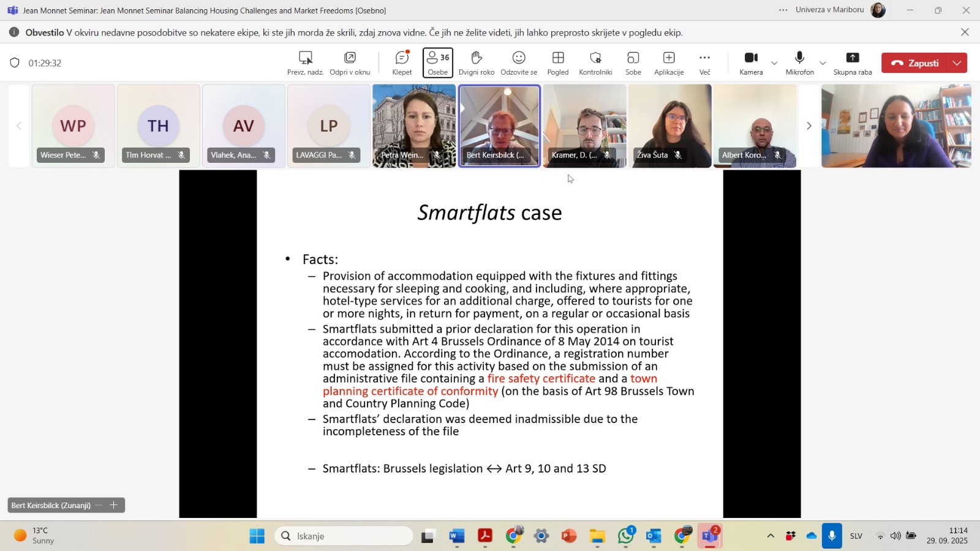Dismiss the Obvestilo notification banner
The height and width of the screenshot is (551, 980).
click(x=965, y=32)
